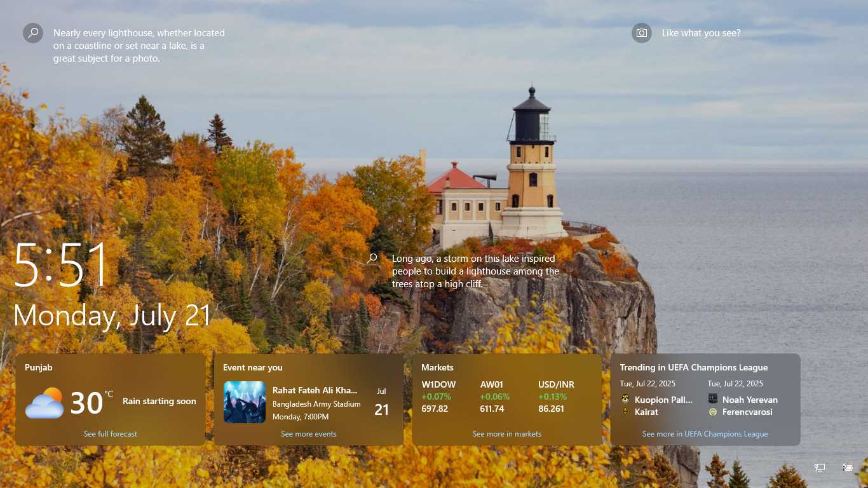The width and height of the screenshot is (868, 488).
Task: Select the AW01 ticker
Action: click(x=492, y=384)
